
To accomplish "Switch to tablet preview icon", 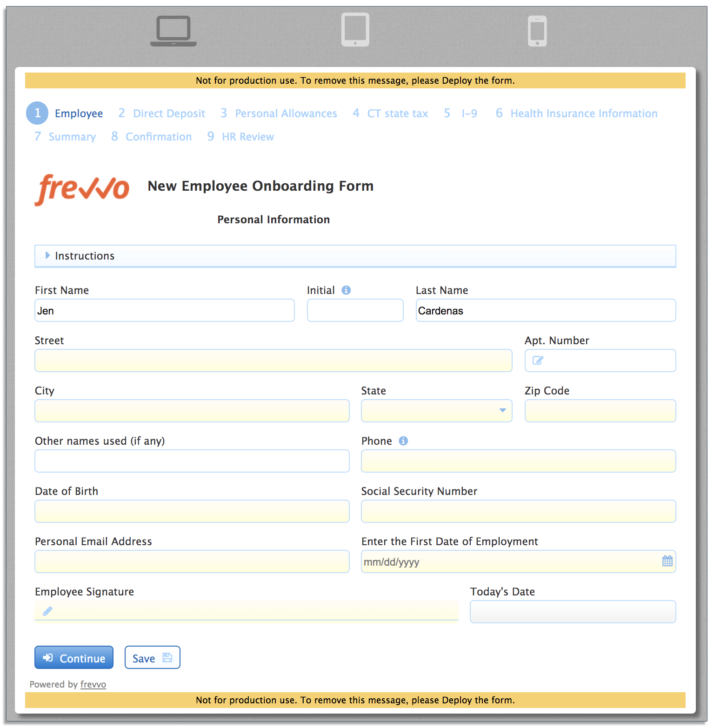I will point(355,30).
